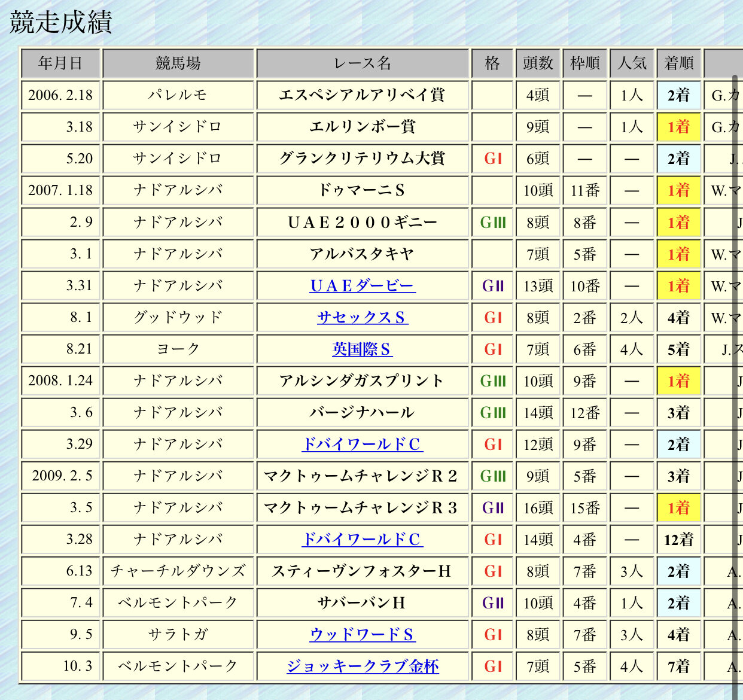
Task: Click the GII grade in サバーバンH row
Action: coord(493,603)
